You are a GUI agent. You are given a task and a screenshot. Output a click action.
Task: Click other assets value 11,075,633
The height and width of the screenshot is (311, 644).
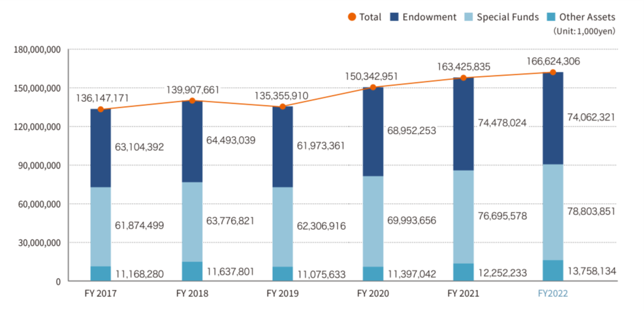(321, 274)
